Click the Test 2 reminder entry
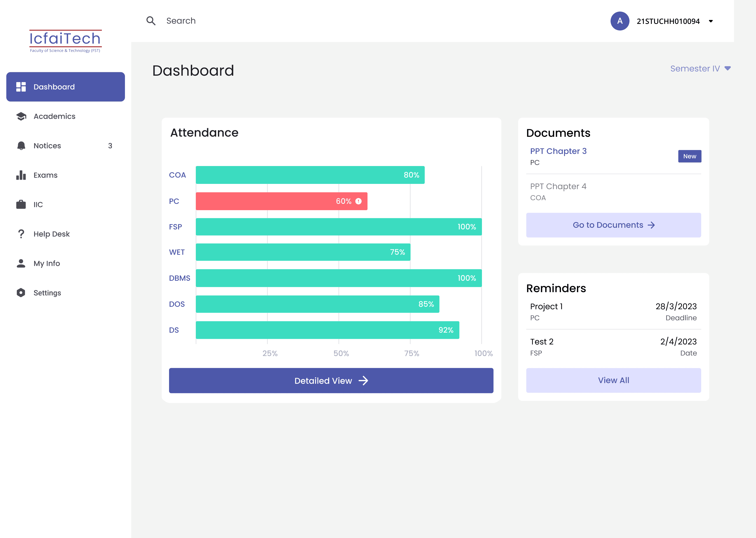The width and height of the screenshot is (756, 538). click(x=613, y=347)
